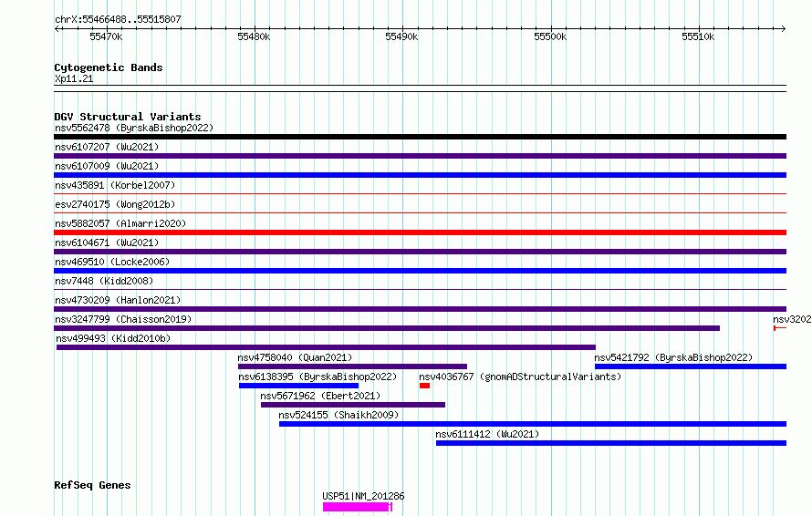Click the 55490k ruler marker
812x516 pixels.
pyautogui.click(x=401, y=36)
